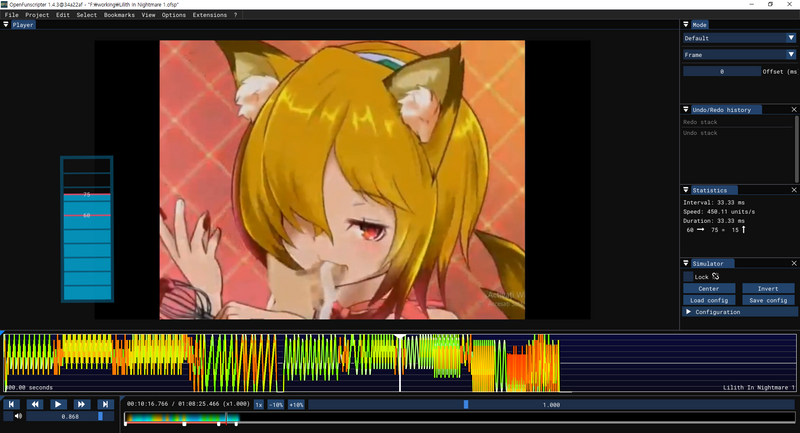The height and width of the screenshot is (433, 800).
Task: Collapse the Statistics panel triangle
Action: [686, 190]
